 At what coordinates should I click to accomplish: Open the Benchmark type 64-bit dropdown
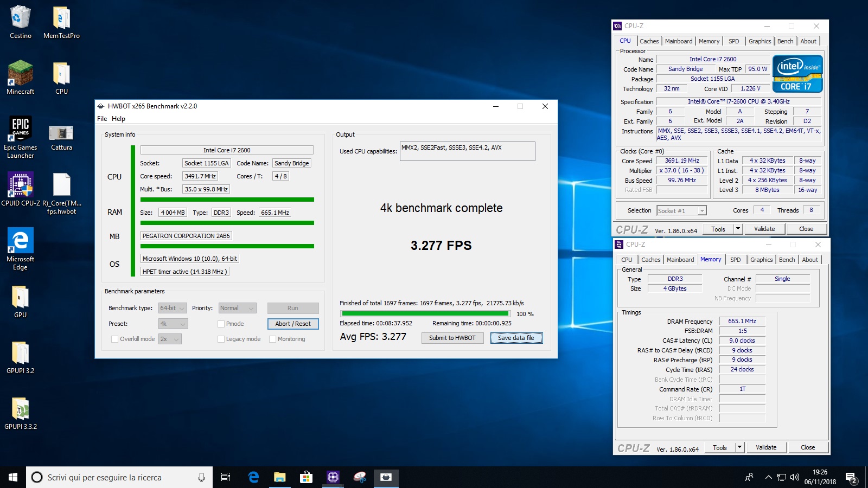click(173, 308)
